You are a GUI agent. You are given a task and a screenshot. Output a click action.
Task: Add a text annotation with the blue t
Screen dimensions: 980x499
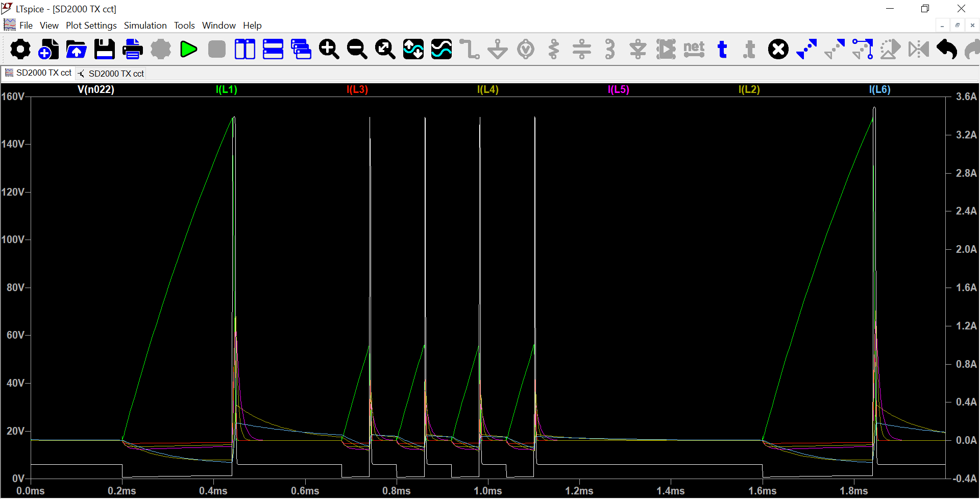[722, 50]
